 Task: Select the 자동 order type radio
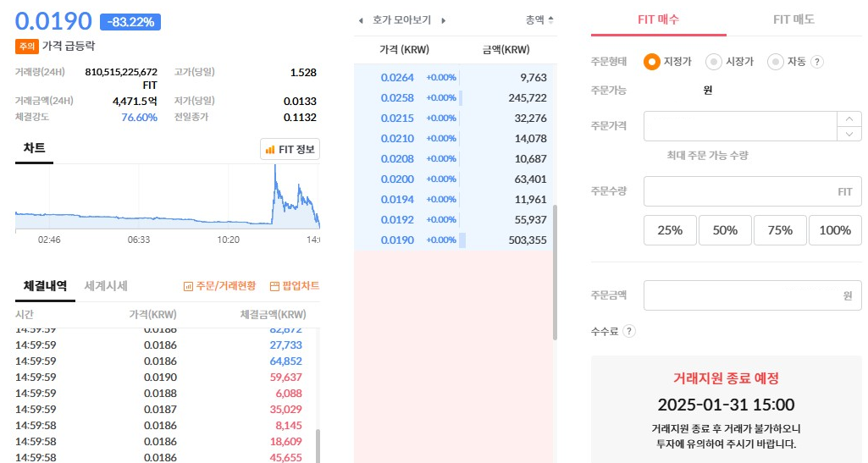tap(775, 62)
